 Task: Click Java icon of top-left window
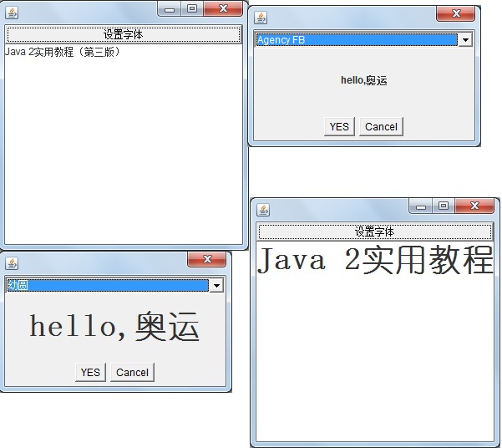tap(12, 13)
